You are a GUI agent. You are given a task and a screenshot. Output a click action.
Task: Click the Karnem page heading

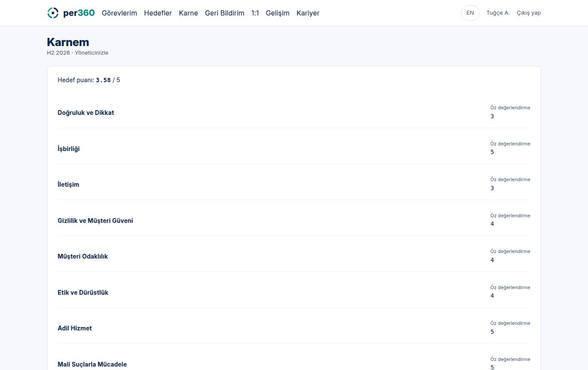tap(68, 42)
